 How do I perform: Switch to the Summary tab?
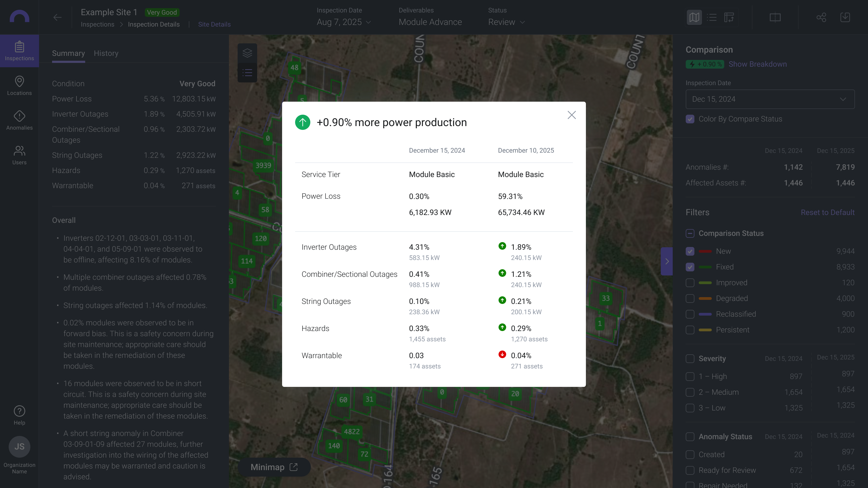click(68, 53)
